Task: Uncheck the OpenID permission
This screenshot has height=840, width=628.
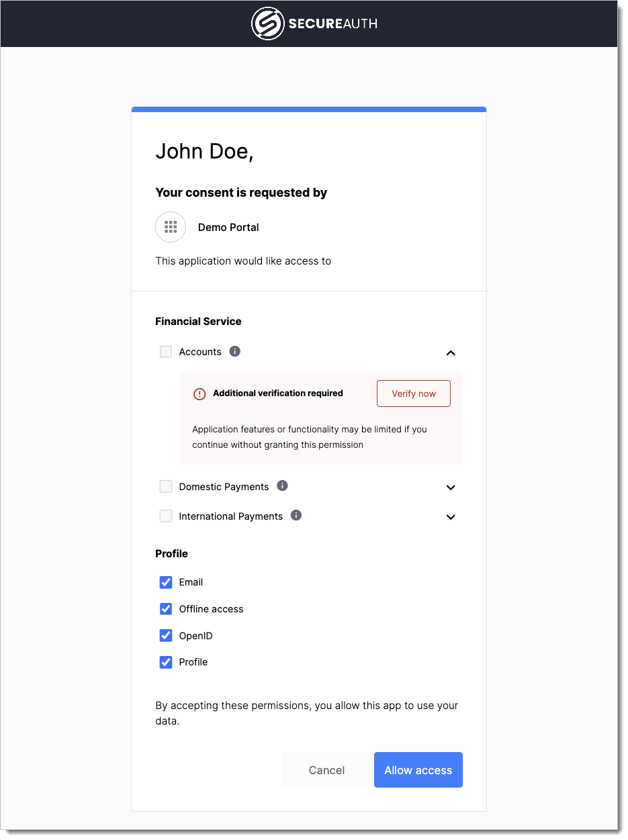Action: [x=165, y=635]
